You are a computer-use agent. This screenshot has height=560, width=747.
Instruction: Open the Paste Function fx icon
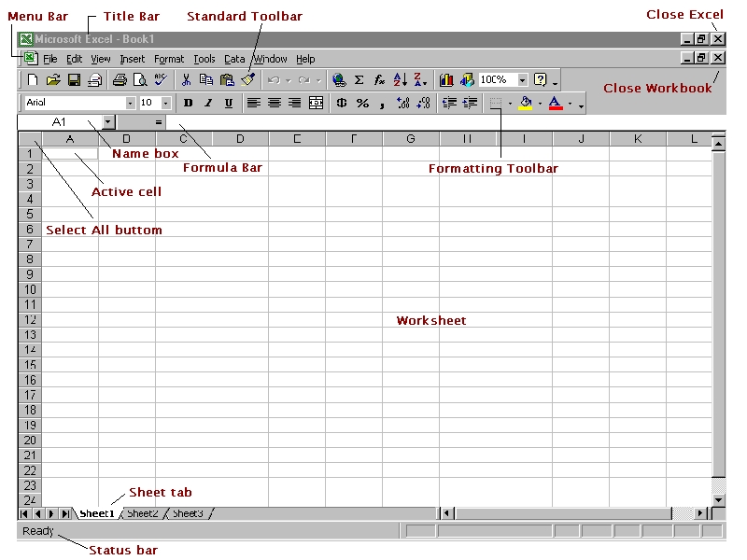pyautogui.click(x=380, y=79)
